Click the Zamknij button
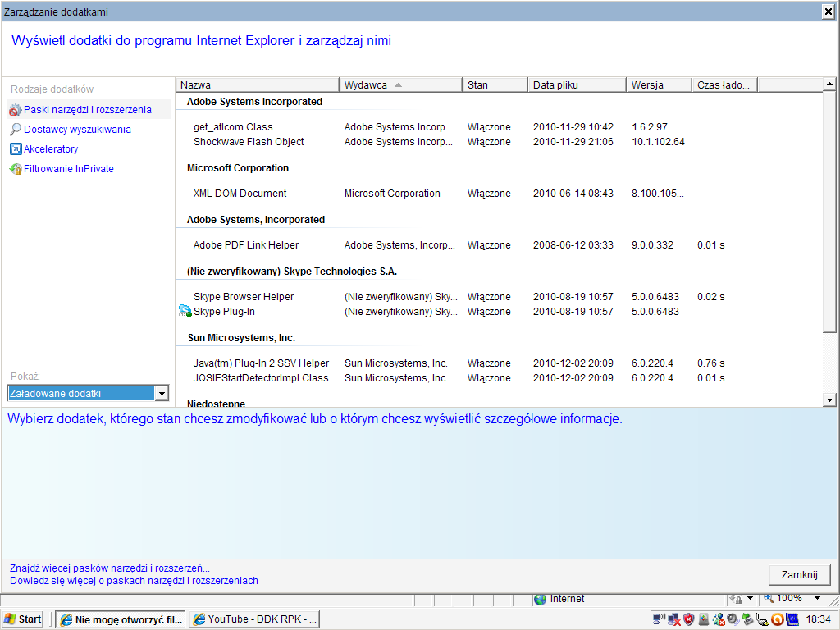The image size is (840, 630). [x=799, y=575]
